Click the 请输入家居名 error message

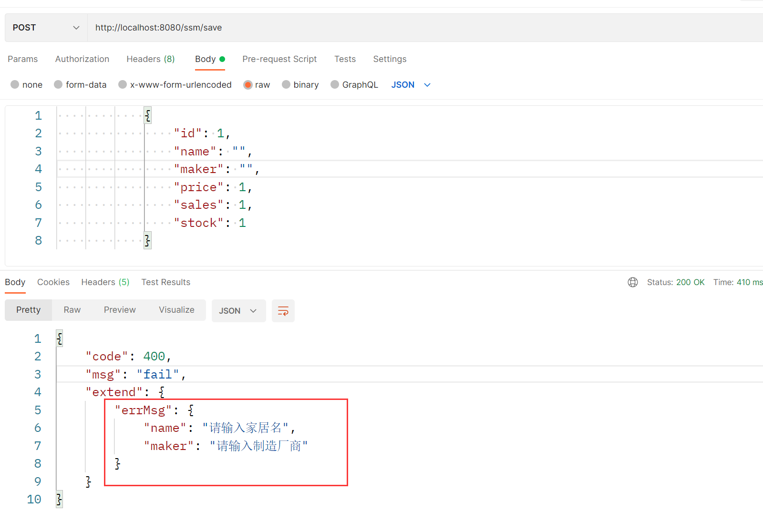pyautogui.click(x=246, y=428)
